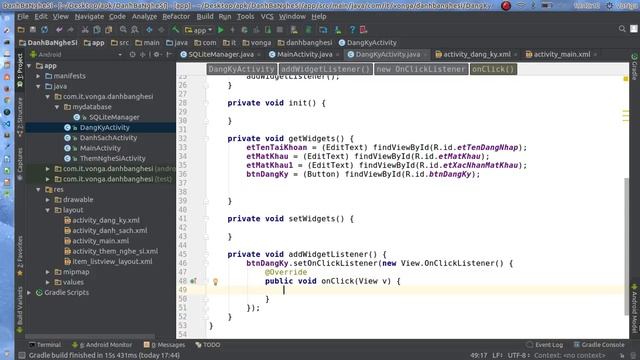
Task: Open the TODO tool window
Action: coord(208,345)
